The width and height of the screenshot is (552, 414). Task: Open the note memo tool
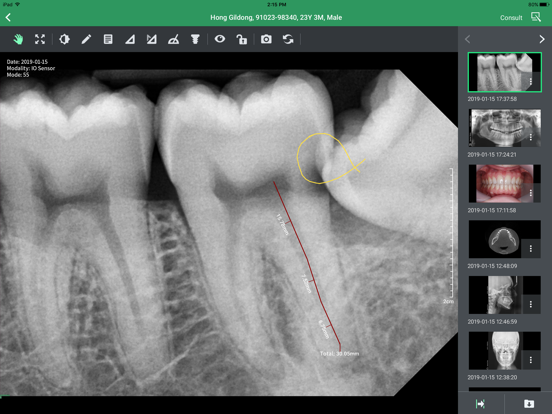[108, 39]
